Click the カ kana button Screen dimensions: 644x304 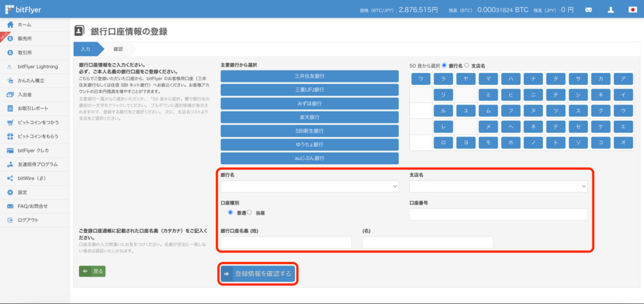coord(601,79)
